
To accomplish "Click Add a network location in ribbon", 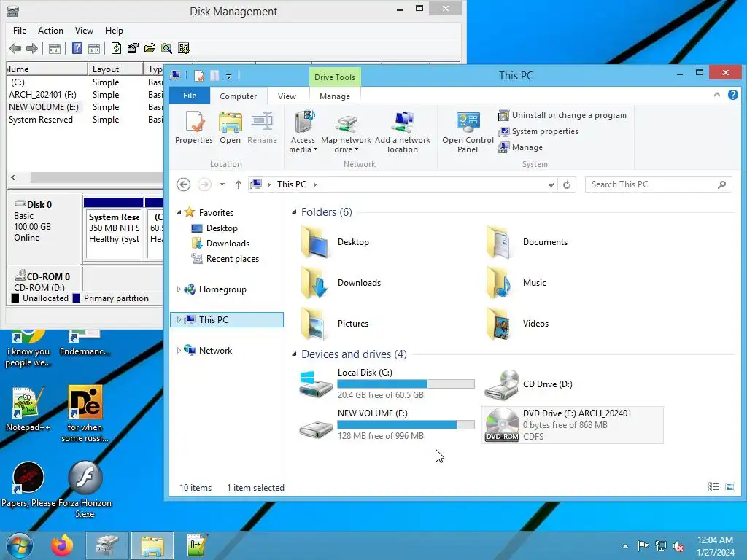I will click(403, 132).
